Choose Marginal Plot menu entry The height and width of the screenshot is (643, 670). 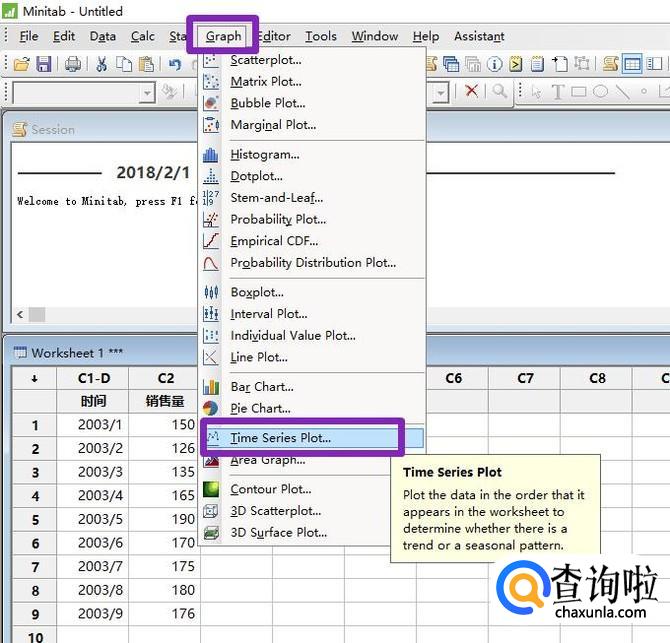pyautogui.click(x=312, y=125)
